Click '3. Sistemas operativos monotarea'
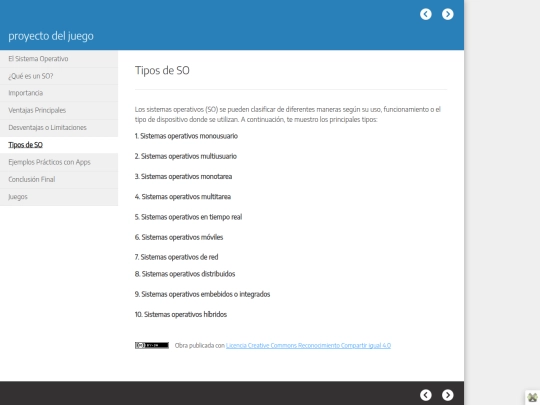 click(x=184, y=177)
